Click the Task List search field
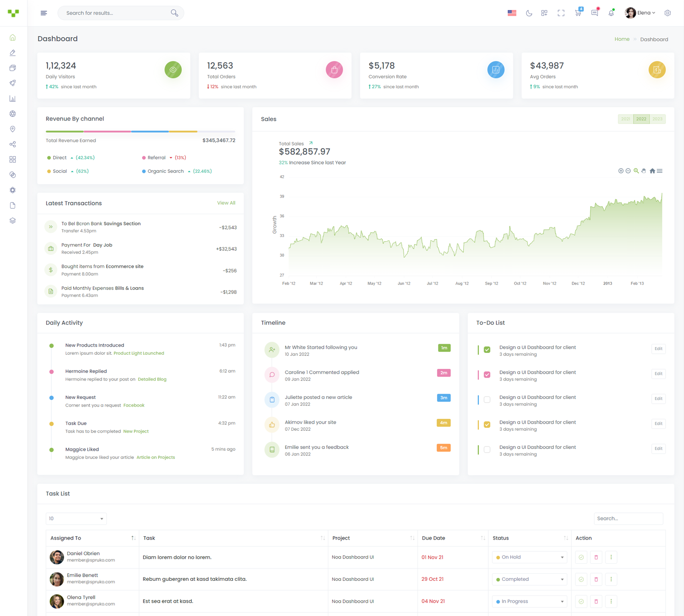684x616 pixels. [x=628, y=519]
